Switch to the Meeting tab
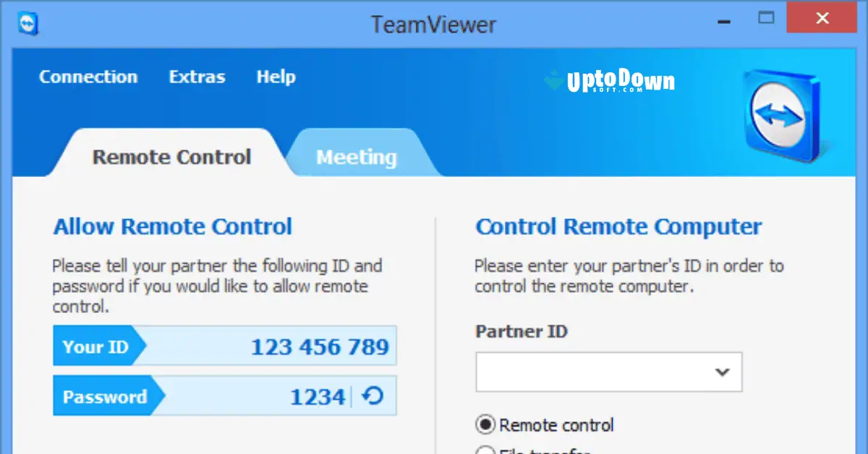The height and width of the screenshot is (454, 868). pos(357,156)
